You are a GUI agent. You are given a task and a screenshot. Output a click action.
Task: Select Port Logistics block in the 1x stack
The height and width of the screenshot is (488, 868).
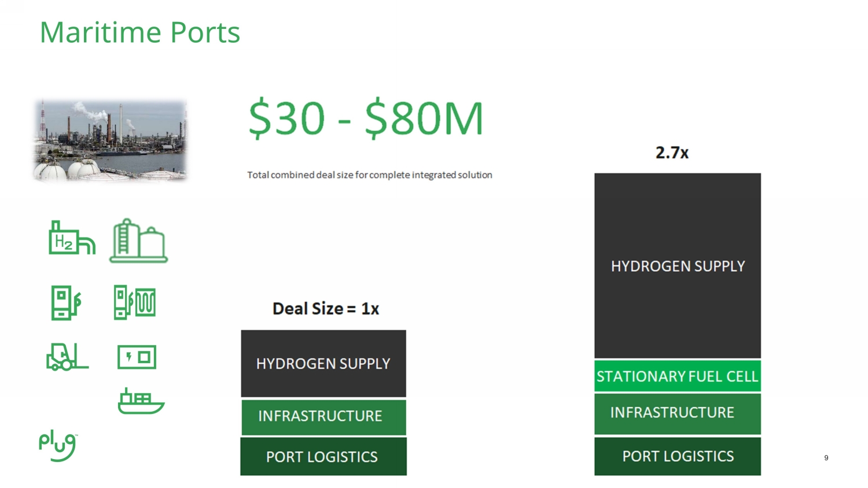[x=323, y=457]
